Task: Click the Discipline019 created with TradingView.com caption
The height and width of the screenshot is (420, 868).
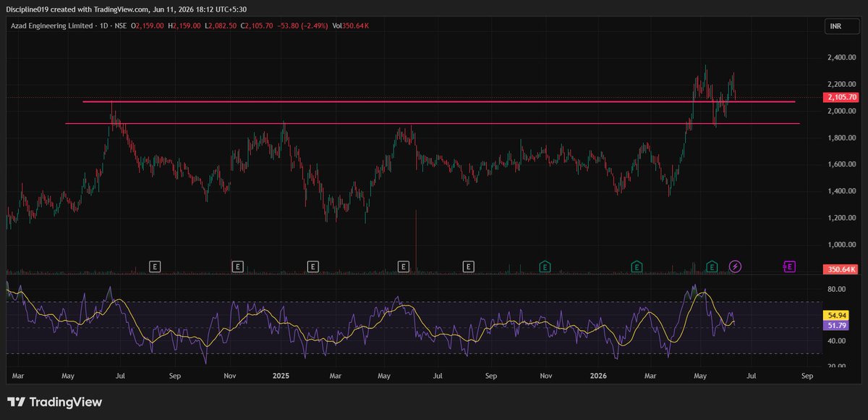Action: (x=127, y=9)
